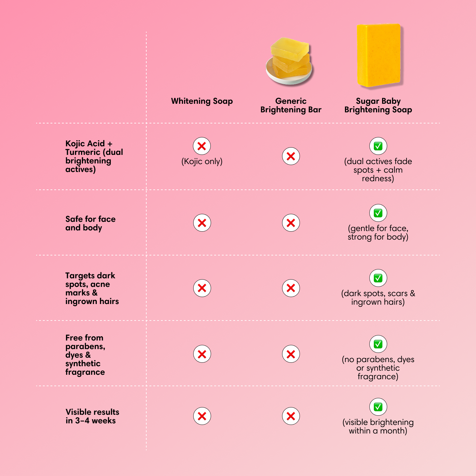Click the Sugar Baby orange soap bar image

click(379, 56)
